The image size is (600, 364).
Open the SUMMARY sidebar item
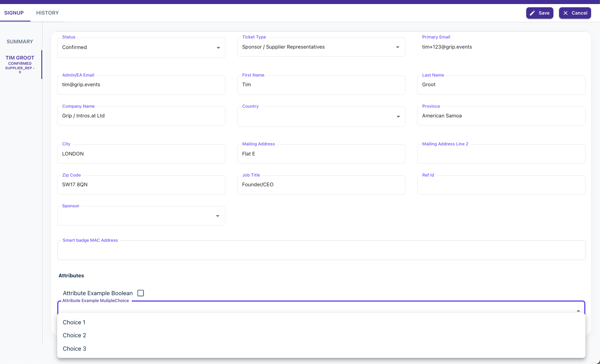click(20, 42)
